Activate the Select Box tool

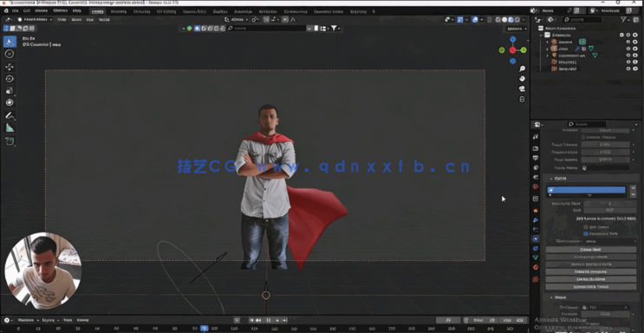click(x=10, y=41)
